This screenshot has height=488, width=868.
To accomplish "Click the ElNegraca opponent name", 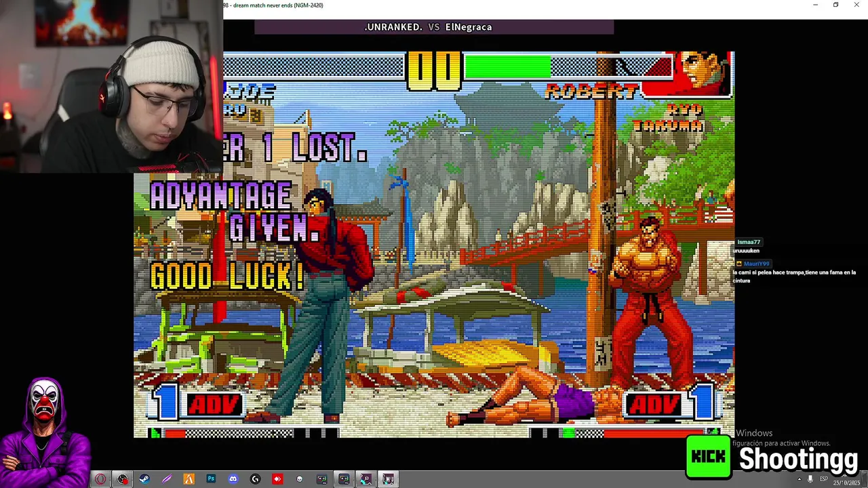I will click(469, 27).
